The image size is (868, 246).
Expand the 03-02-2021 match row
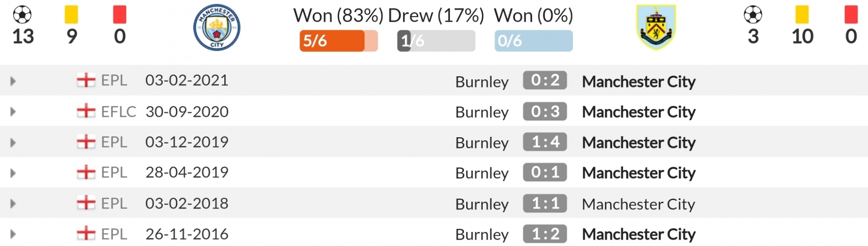[13, 81]
